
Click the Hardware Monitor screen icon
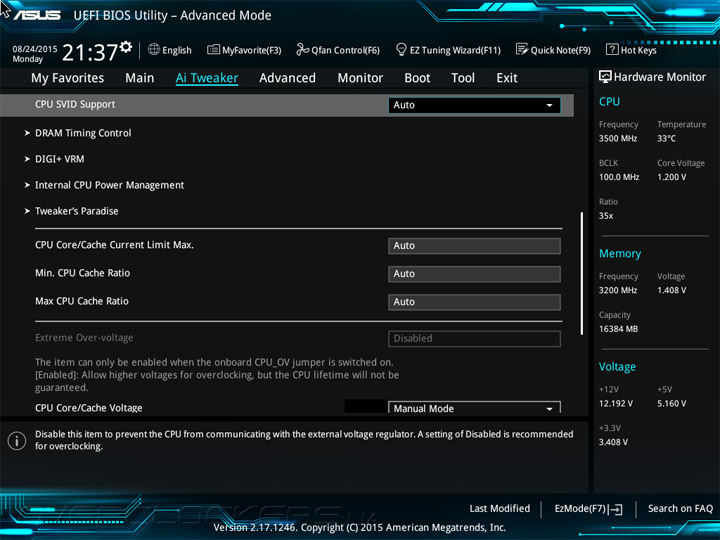(x=605, y=77)
